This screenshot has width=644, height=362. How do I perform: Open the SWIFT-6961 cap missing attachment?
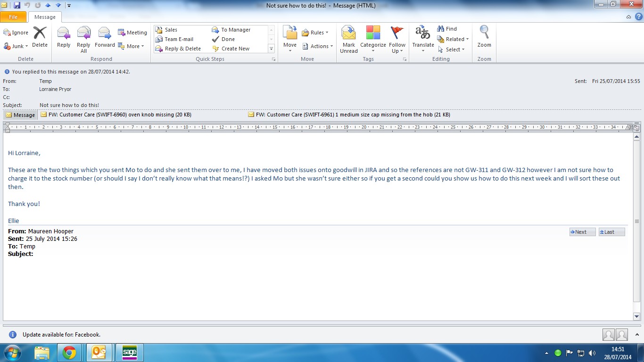pos(349,115)
